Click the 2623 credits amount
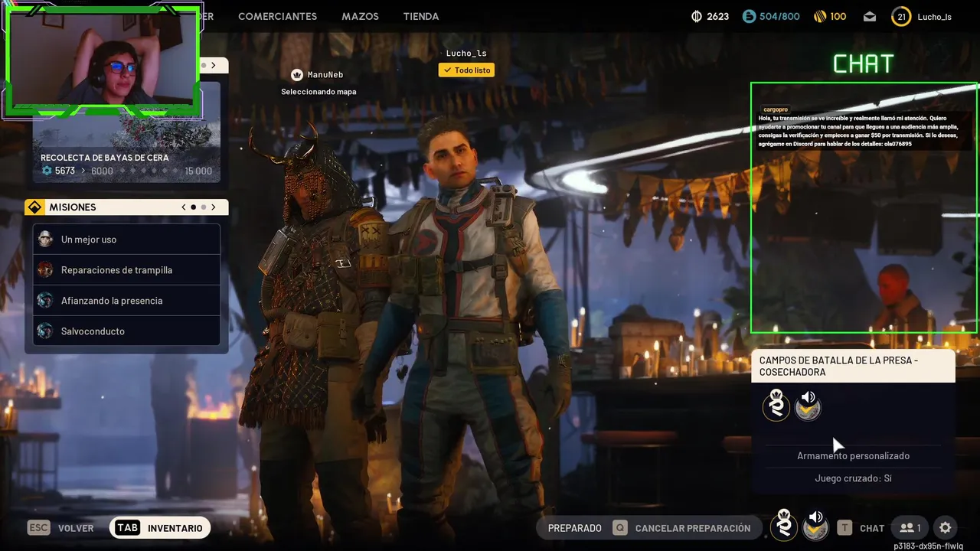This screenshot has width=980, height=551. tap(718, 16)
